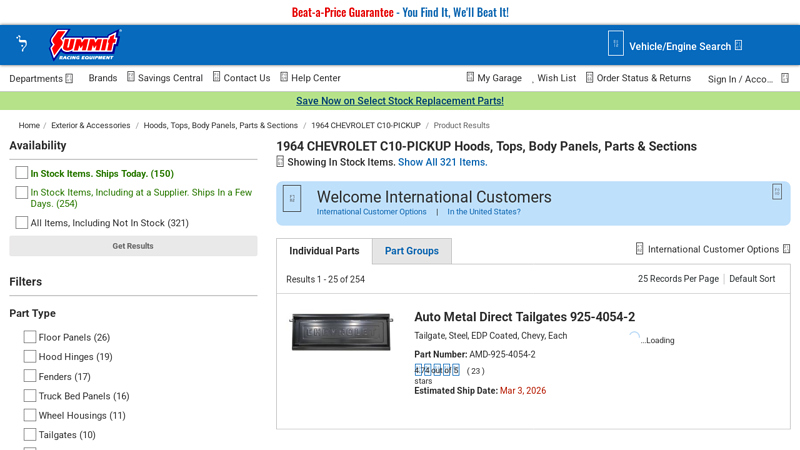This screenshot has width=800, height=450.
Task: Click the Summit Racing Equipment logo
Action: point(85,45)
